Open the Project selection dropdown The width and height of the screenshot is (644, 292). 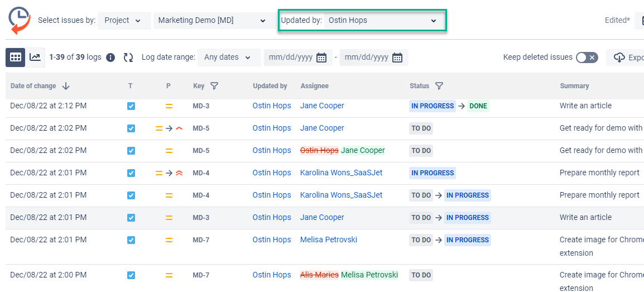pyautogui.click(x=124, y=20)
